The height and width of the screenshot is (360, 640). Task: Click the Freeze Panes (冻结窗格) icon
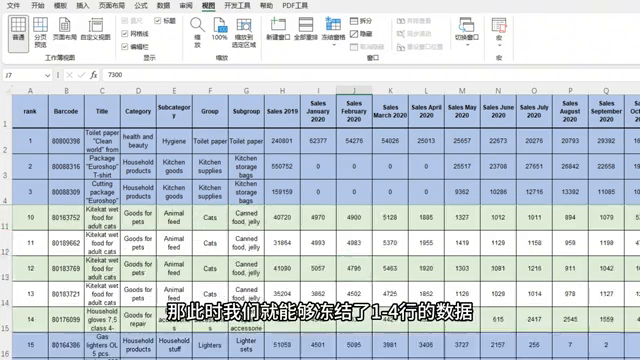333,25
